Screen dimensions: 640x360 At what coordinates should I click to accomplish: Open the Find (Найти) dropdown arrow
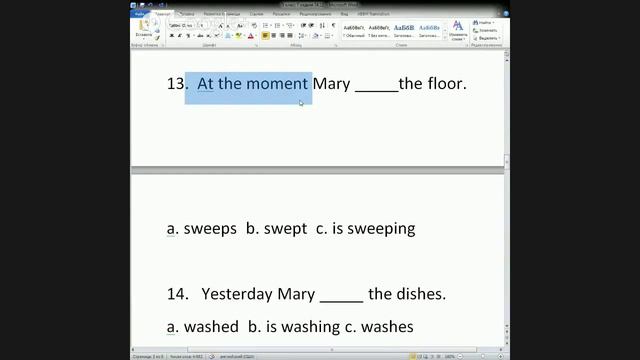click(493, 22)
